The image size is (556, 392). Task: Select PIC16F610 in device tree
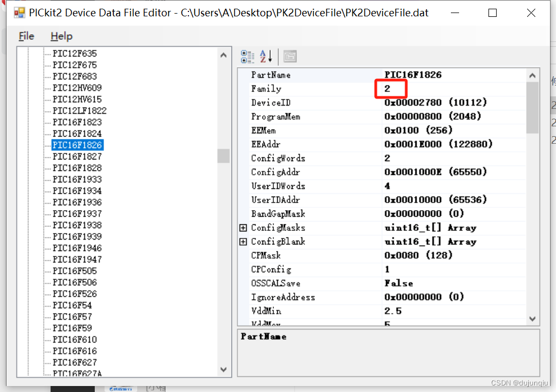tap(75, 340)
